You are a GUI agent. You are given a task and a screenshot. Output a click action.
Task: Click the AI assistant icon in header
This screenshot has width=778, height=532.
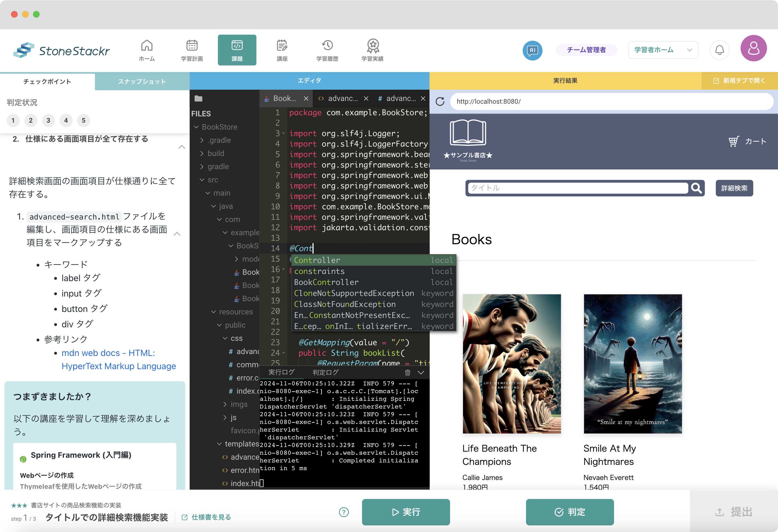tap(532, 50)
